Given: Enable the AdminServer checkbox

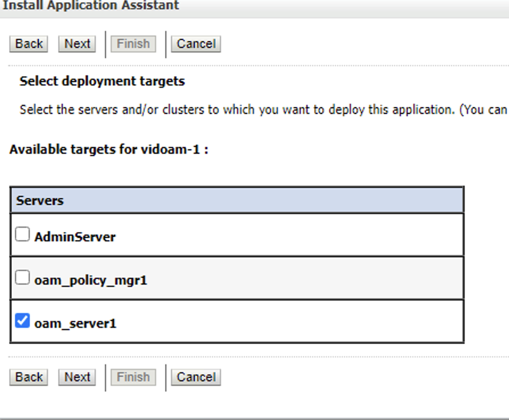Looking at the screenshot, I should pos(22,234).
